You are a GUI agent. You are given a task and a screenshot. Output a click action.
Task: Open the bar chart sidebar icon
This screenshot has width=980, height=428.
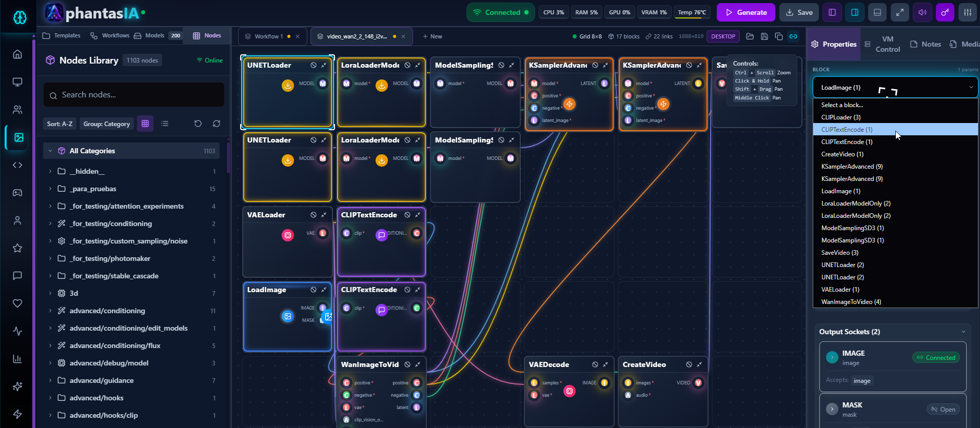(17, 359)
